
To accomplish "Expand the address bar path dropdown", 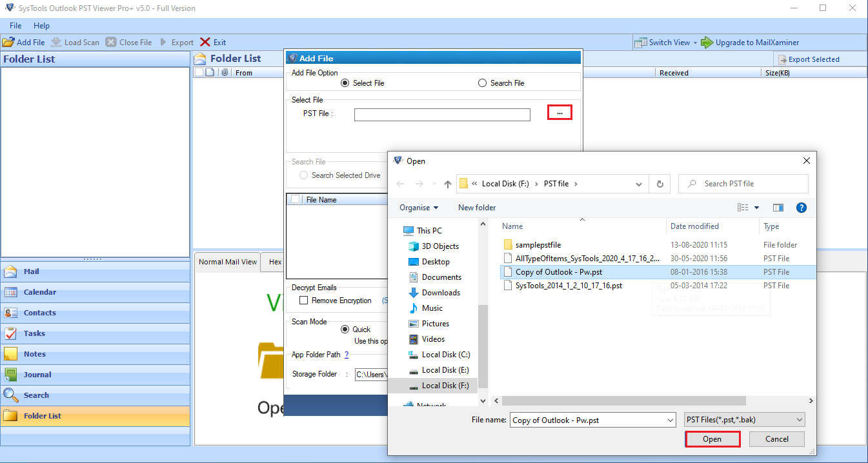I will click(640, 184).
